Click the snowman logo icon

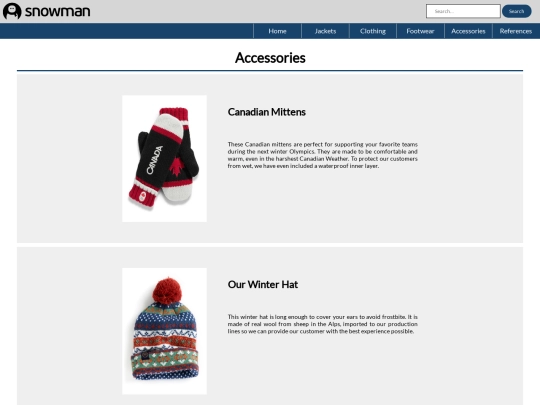point(12,11)
